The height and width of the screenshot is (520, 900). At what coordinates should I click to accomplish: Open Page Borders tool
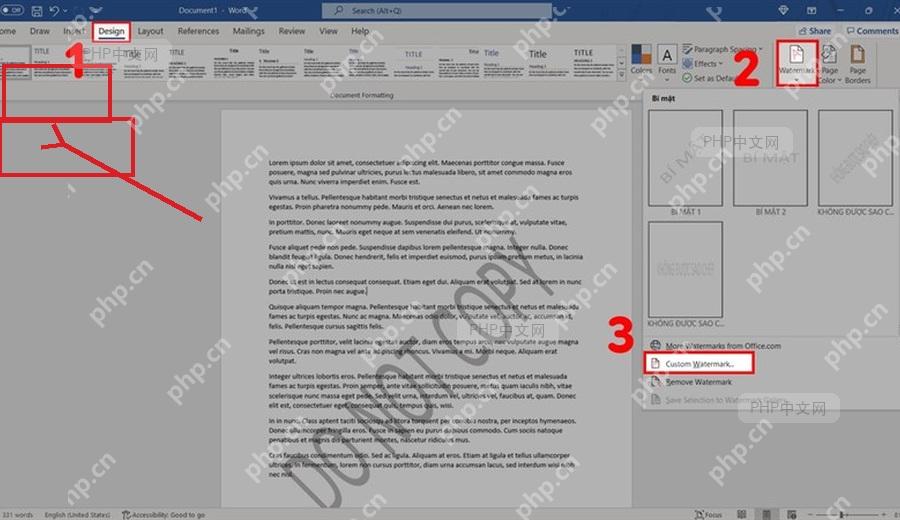(858, 64)
